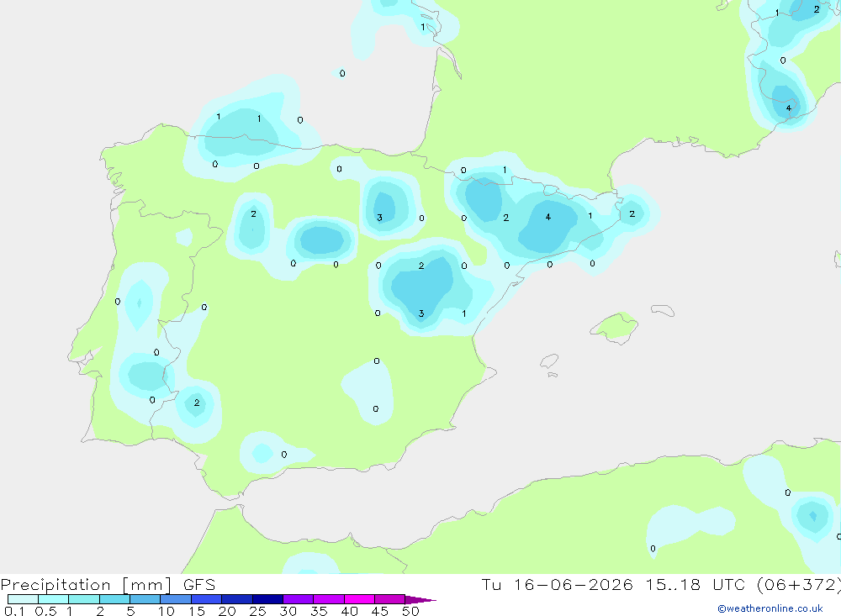
Task: Click the 'Tu 16-06-2026' date text
Action: [x=557, y=584]
